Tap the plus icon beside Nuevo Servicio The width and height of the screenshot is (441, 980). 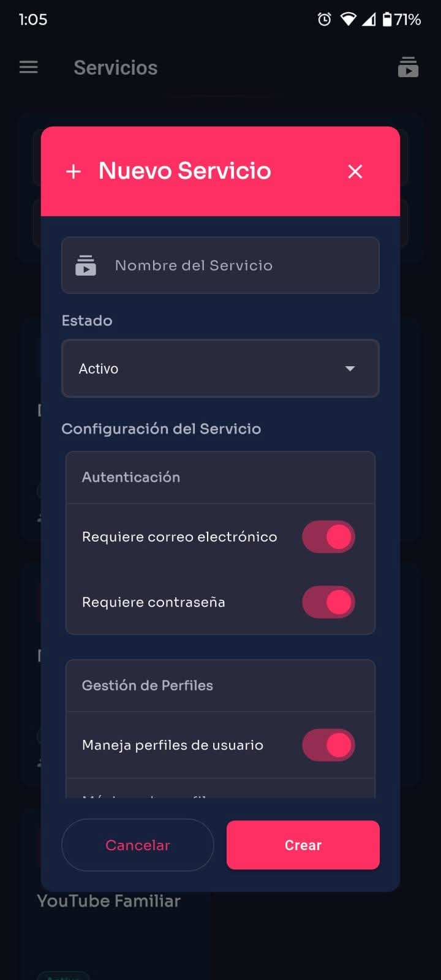pos(73,171)
